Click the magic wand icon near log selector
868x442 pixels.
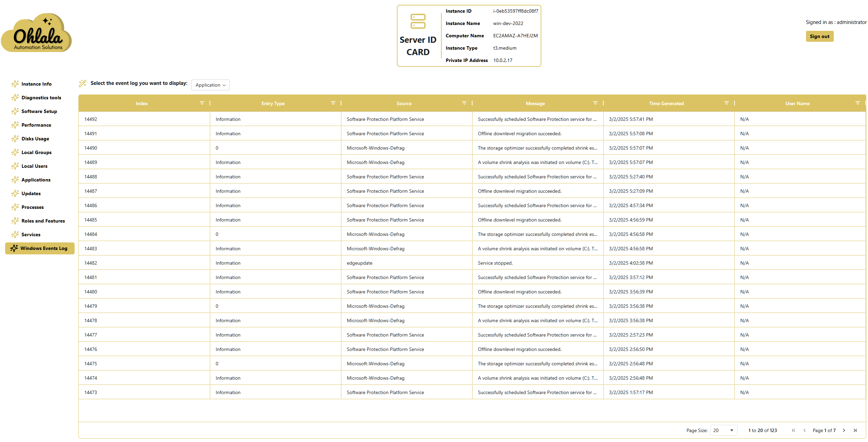coord(83,83)
